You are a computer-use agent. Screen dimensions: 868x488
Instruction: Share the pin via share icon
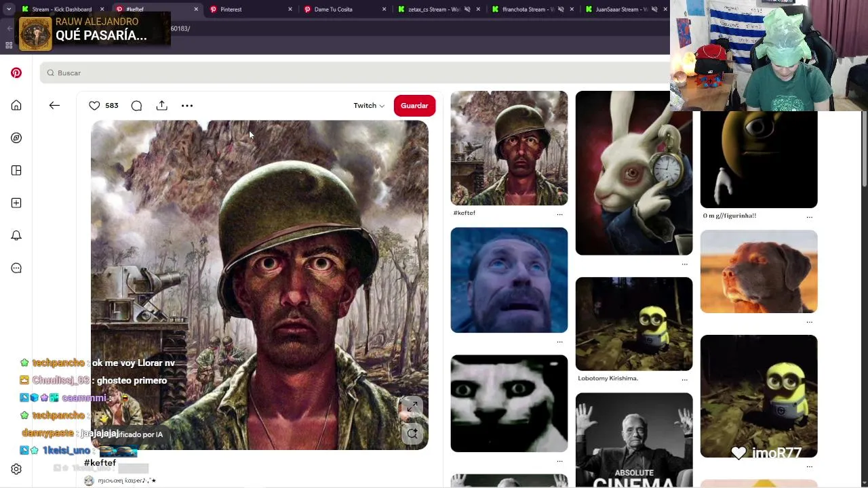(161, 105)
